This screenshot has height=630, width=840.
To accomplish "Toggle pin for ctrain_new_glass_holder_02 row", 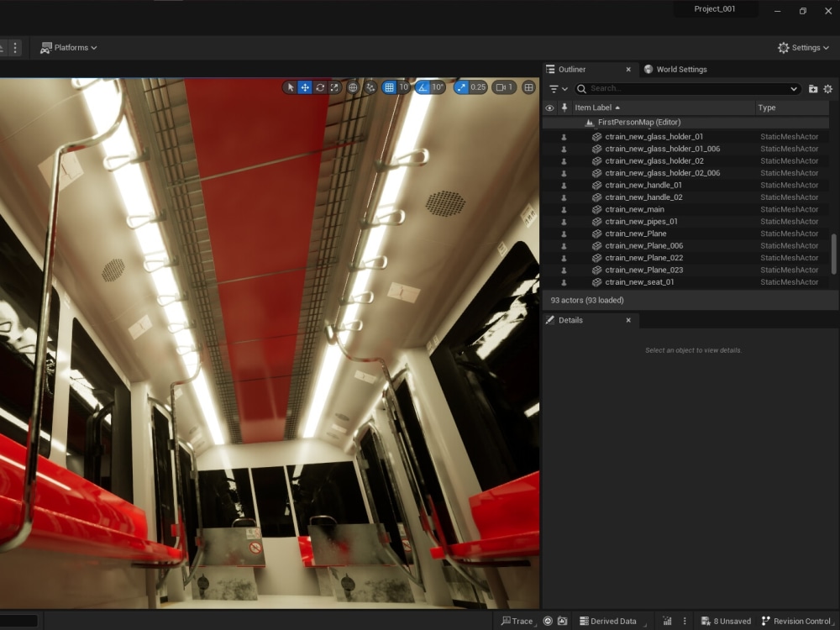I will tap(564, 160).
